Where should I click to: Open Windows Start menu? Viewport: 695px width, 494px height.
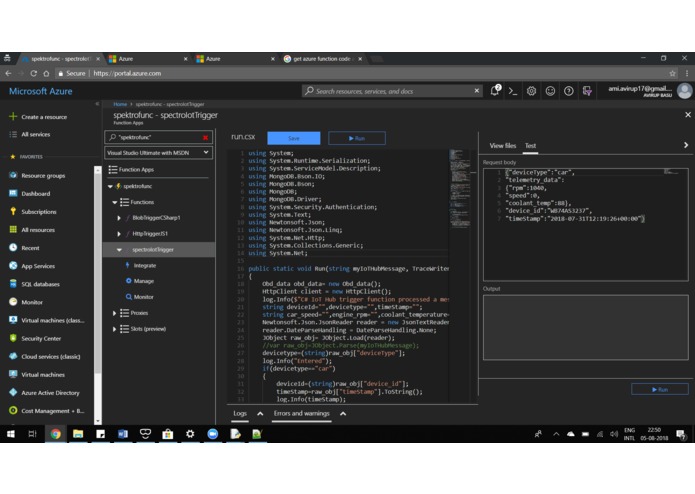(x=10, y=434)
